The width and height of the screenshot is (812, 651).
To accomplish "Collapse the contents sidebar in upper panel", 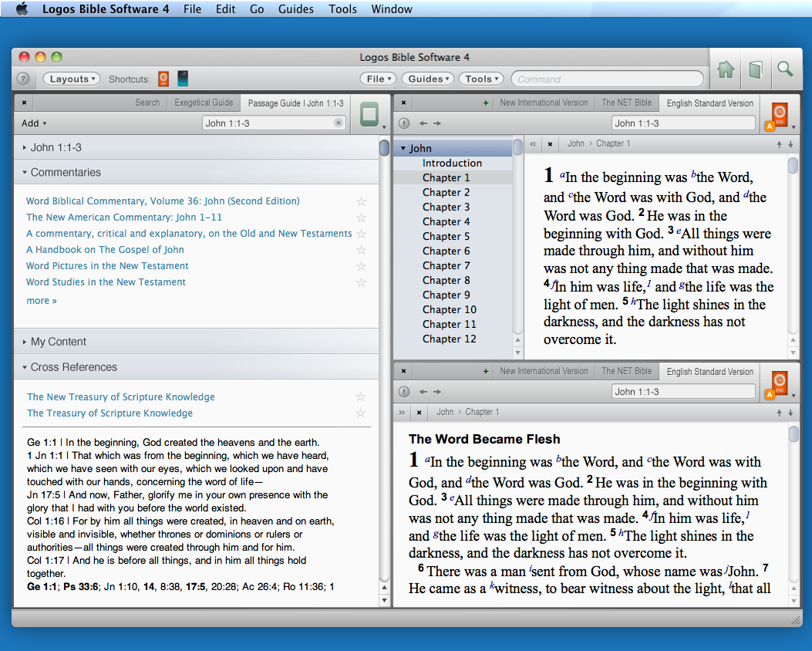I will (533, 144).
